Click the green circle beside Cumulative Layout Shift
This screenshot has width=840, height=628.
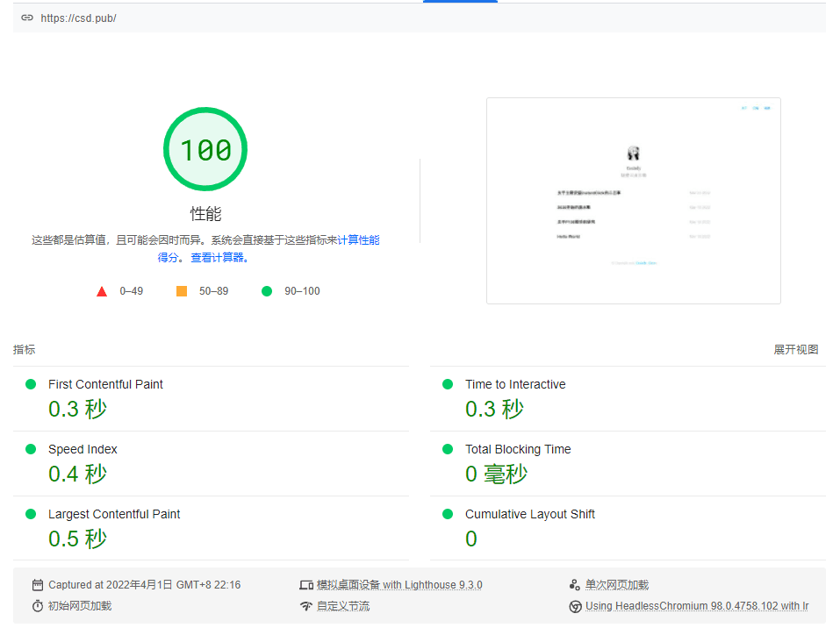point(449,514)
